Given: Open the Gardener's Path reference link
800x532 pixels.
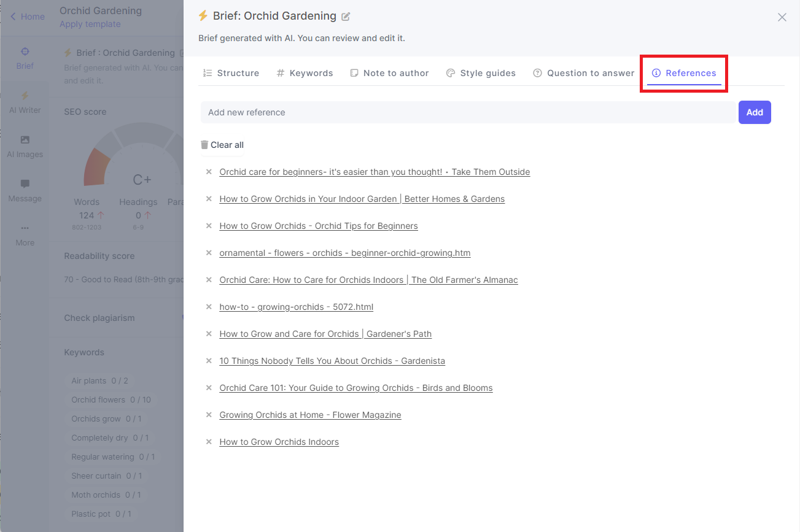Looking at the screenshot, I should tap(325, 334).
